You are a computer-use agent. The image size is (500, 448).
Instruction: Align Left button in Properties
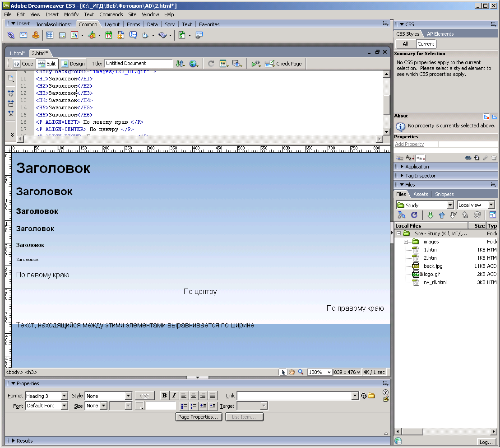point(184,396)
